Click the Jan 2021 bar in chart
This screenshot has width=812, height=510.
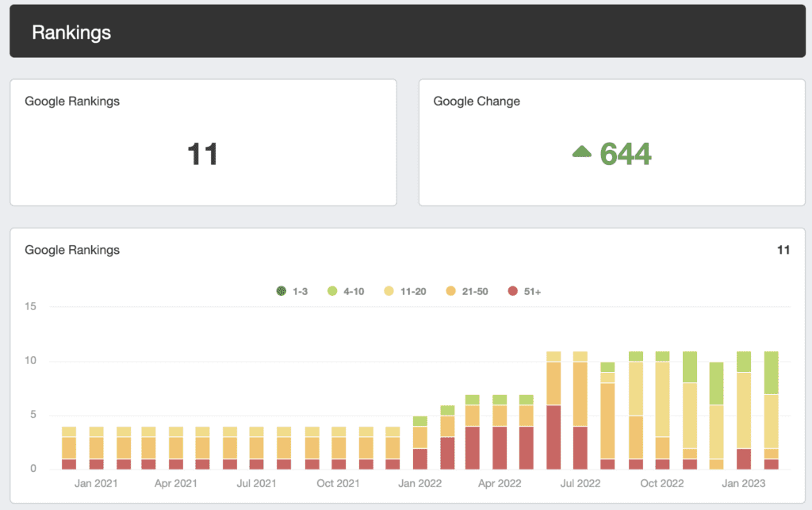(x=96, y=448)
